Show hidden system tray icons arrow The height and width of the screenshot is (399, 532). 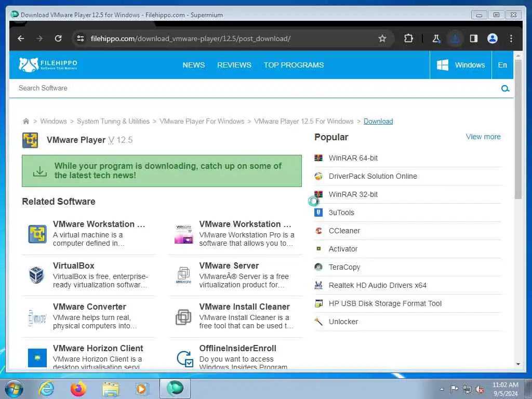pyautogui.click(x=442, y=390)
